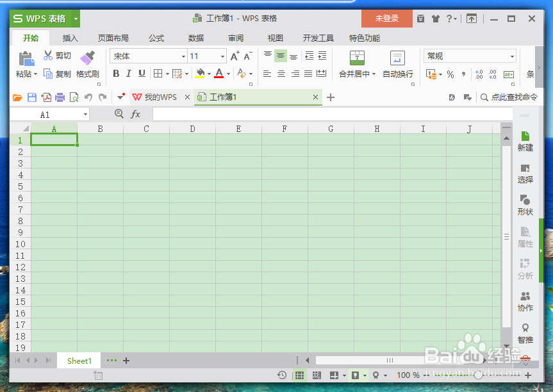The height and width of the screenshot is (392, 553).
Task: Open the PDF export icon on quick access bar
Action: [46, 97]
